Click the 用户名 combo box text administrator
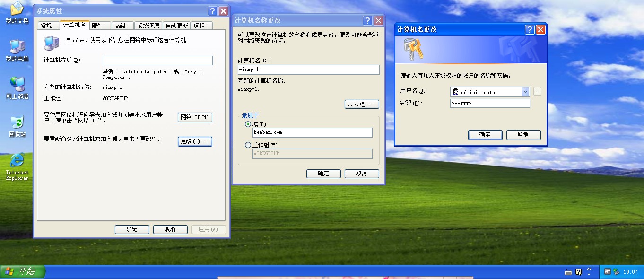This screenshot has width=644, height=279. click(479, 92)
